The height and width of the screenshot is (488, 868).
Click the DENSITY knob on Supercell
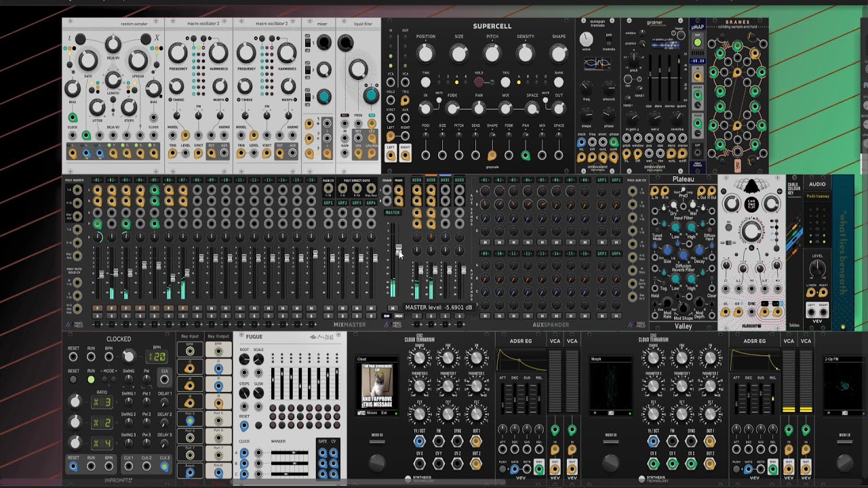pos(526,54)
